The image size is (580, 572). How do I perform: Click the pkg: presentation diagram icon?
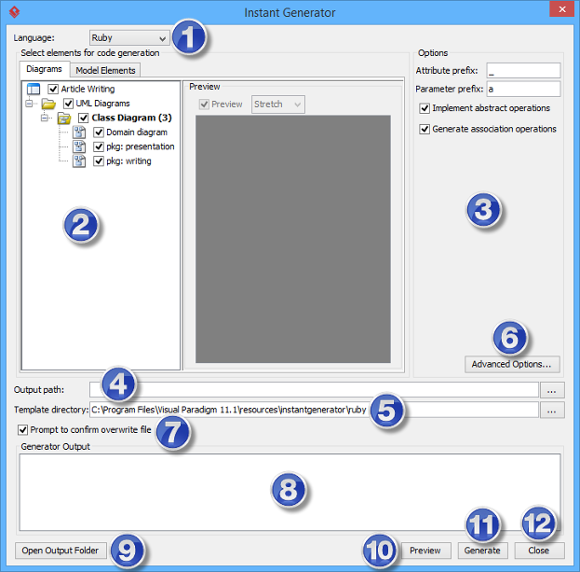(79, 147)
